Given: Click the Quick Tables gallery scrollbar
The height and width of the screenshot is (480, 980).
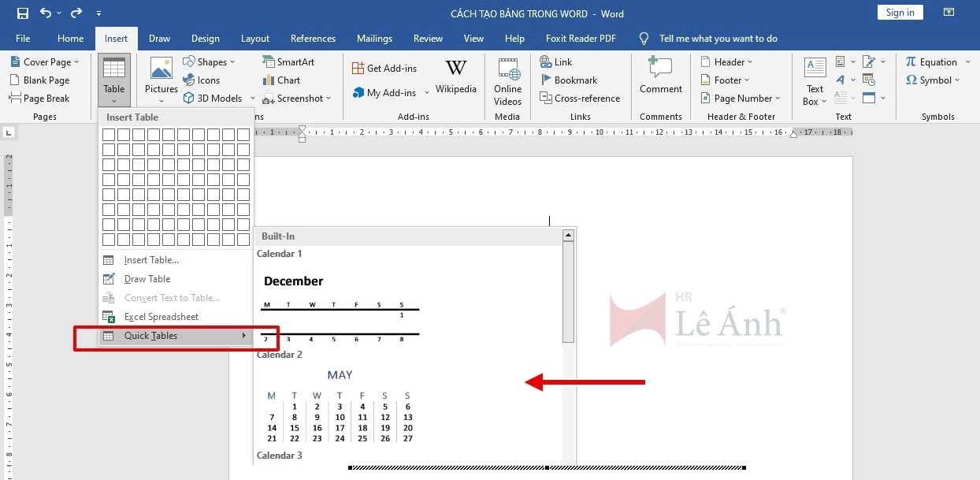Looking at the screenshot, I should [x=568, y=292].
